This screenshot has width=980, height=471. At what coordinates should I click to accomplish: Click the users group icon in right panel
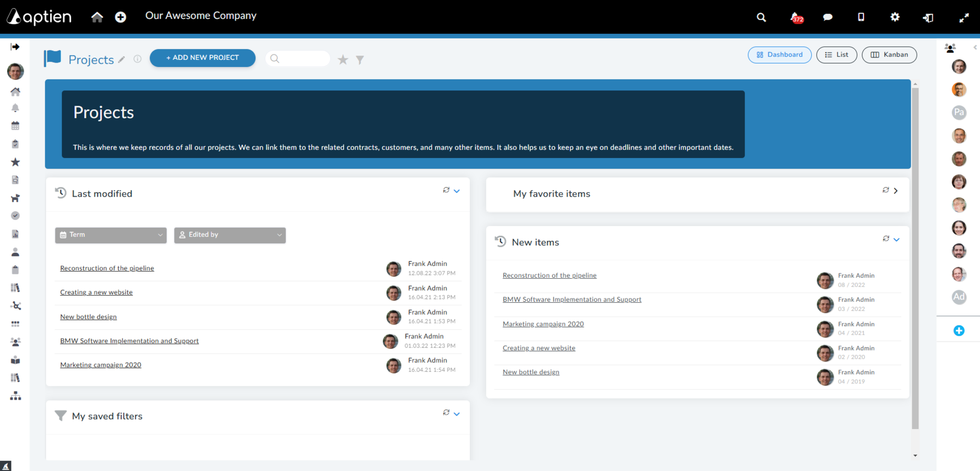[x=950, y=48]
